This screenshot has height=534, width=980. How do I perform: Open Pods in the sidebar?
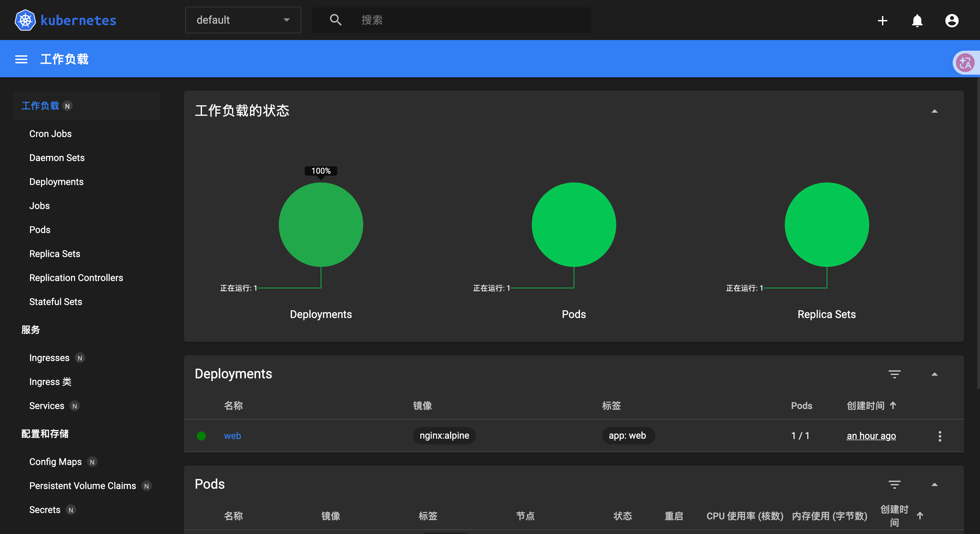coord(40,230)
